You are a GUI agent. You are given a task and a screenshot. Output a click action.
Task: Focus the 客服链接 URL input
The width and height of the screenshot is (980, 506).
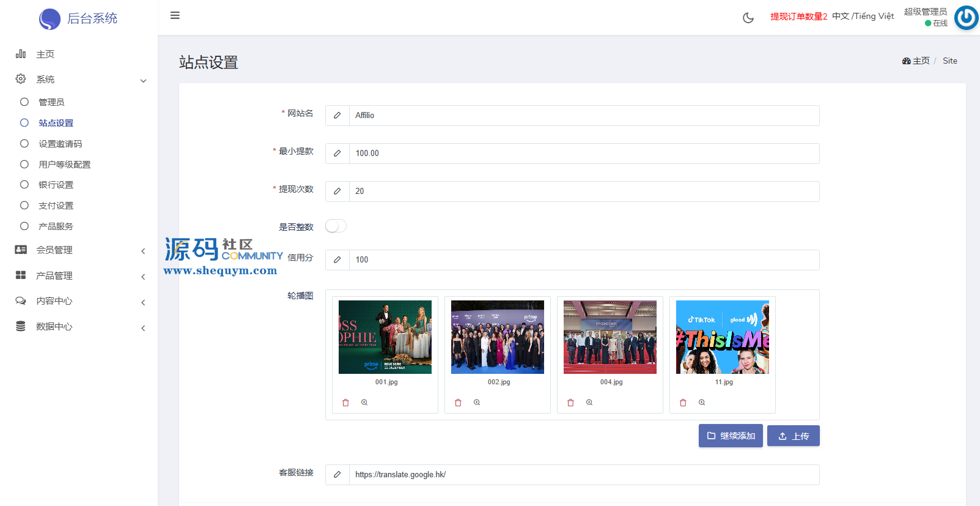click(x=584, y=474)
